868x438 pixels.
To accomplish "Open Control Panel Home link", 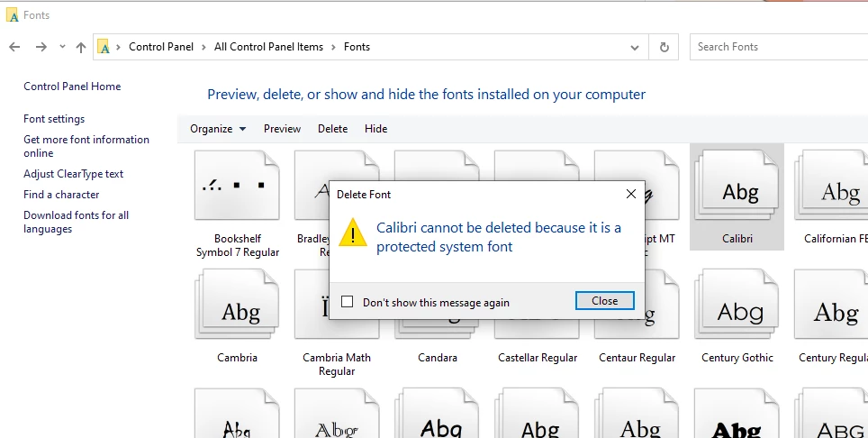I will click(72, 87).
